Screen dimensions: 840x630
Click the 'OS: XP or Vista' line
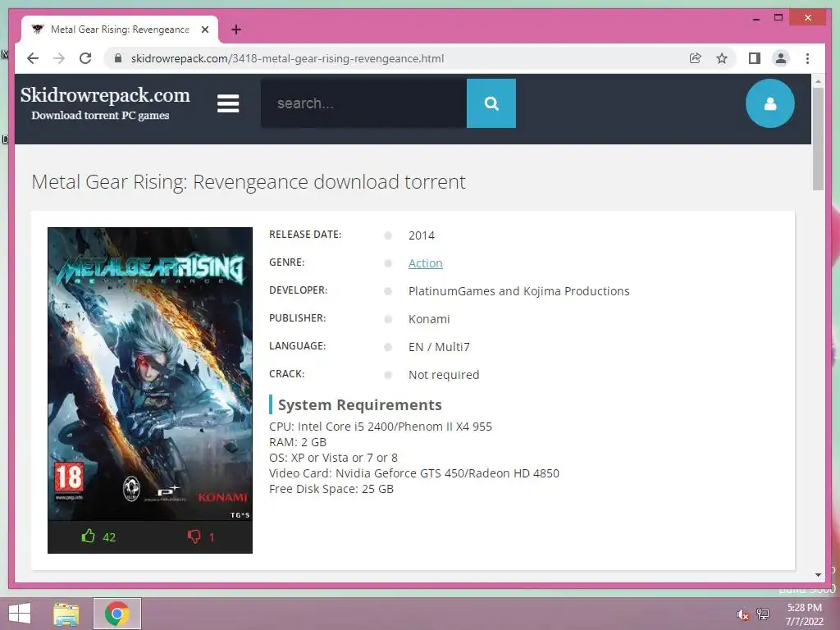pos(333,458)
